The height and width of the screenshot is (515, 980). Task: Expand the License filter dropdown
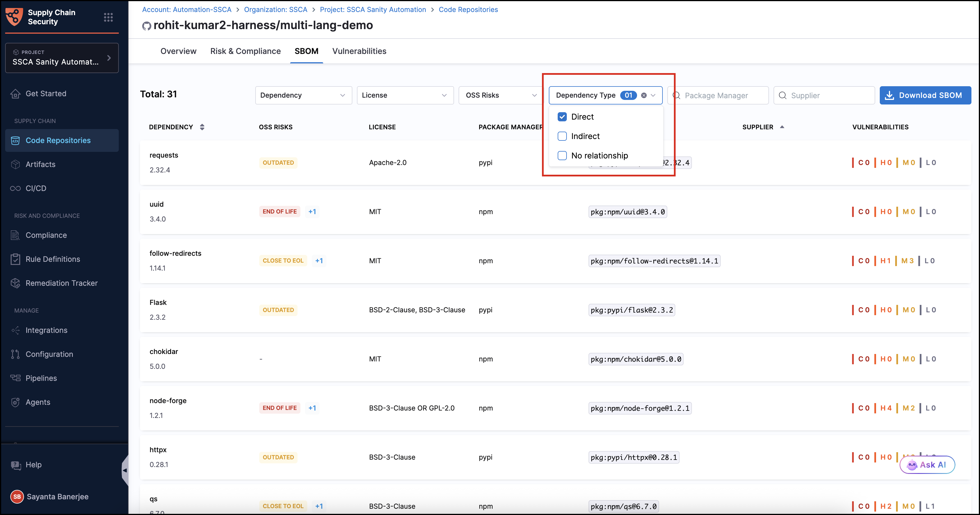point(405,95)
